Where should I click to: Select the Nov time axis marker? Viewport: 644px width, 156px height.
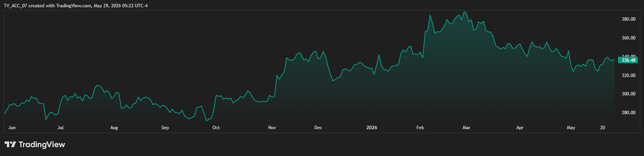[272, 128]
